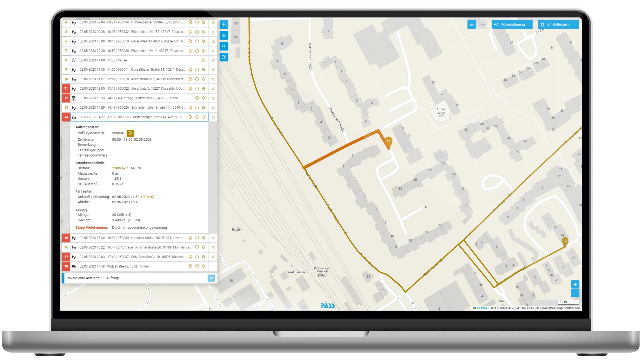Open edit for end depot stop 18
Viewport: 644px width, 362px height.
[x=190, y=266]
